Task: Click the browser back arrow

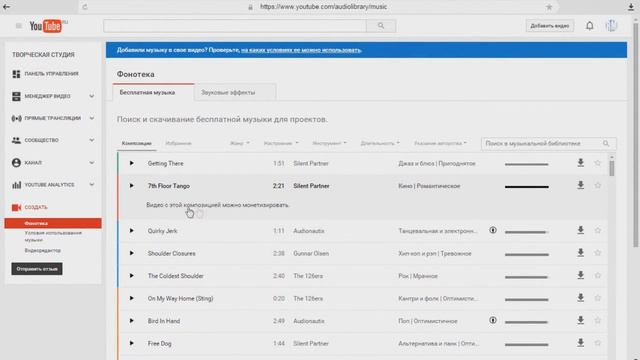Action: [7, 7]
